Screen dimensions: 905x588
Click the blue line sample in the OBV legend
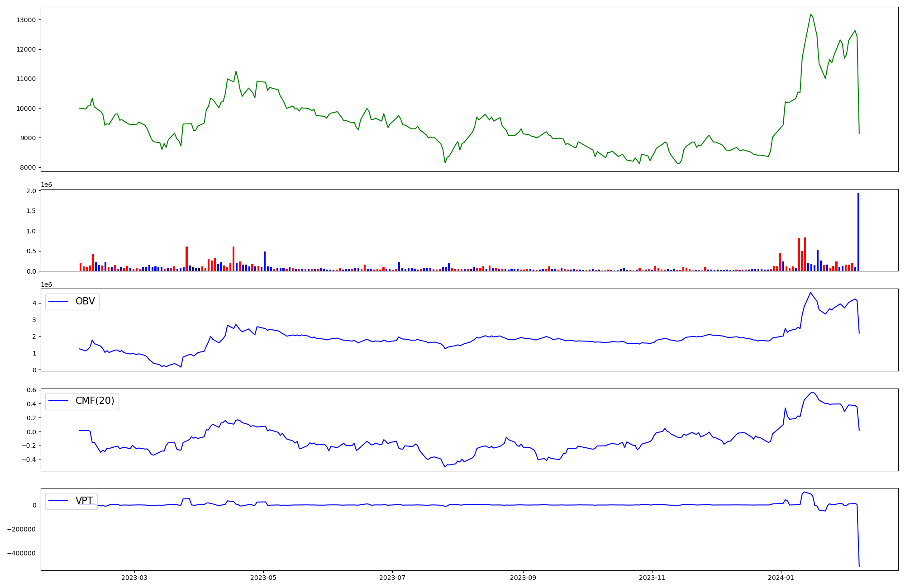pos(58,302)
